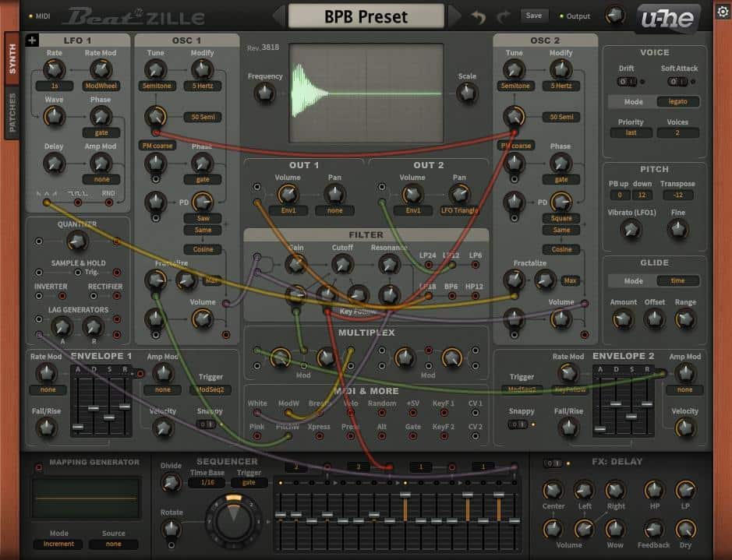Click the redo arrow icon
Viewport: 732px width, 560px height.
504,16
